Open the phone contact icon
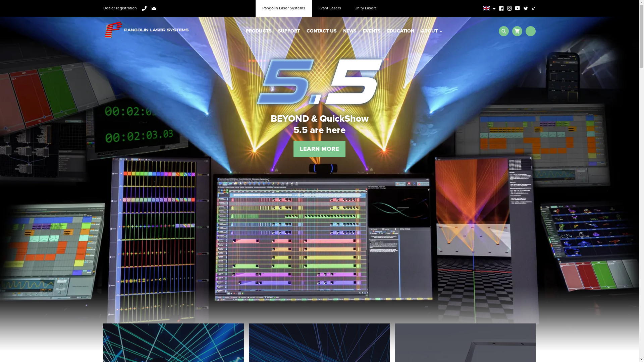This screenshot has width=644, height=362. point(144,8)
